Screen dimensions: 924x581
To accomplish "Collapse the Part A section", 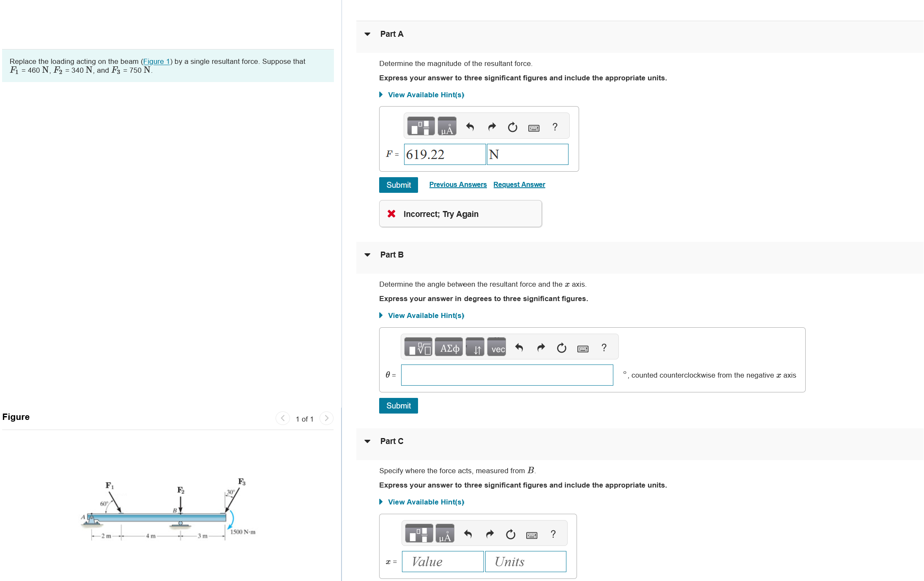I will (367, 34).
